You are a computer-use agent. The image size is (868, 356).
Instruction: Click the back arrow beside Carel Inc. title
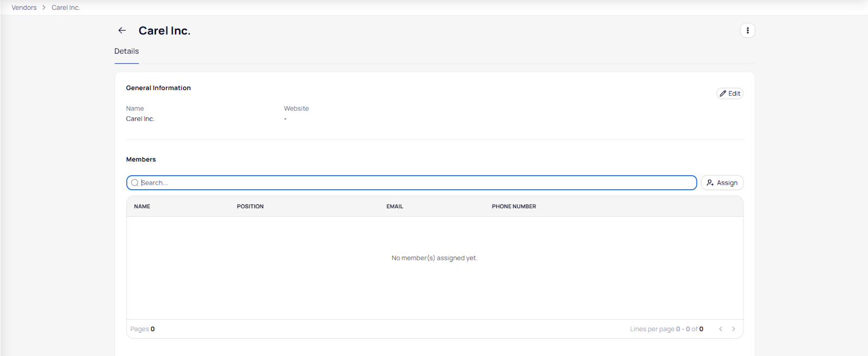(x=122, y=30)
